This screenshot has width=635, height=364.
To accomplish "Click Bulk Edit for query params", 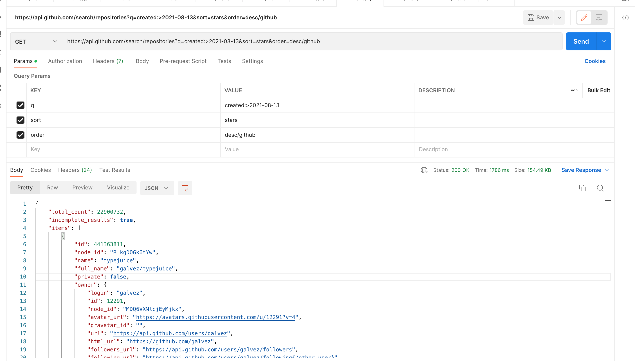I will click(x=599, y=90).
